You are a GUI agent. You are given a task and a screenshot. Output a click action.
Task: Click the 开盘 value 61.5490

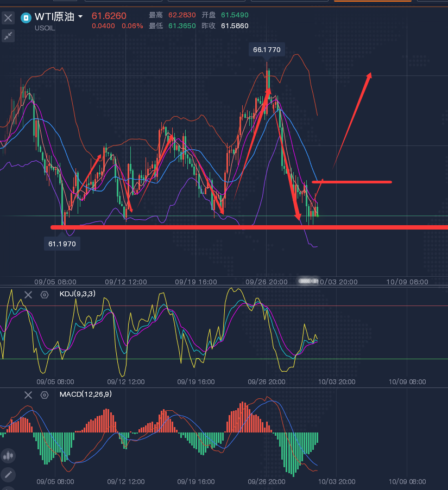(x=235, y=15)
